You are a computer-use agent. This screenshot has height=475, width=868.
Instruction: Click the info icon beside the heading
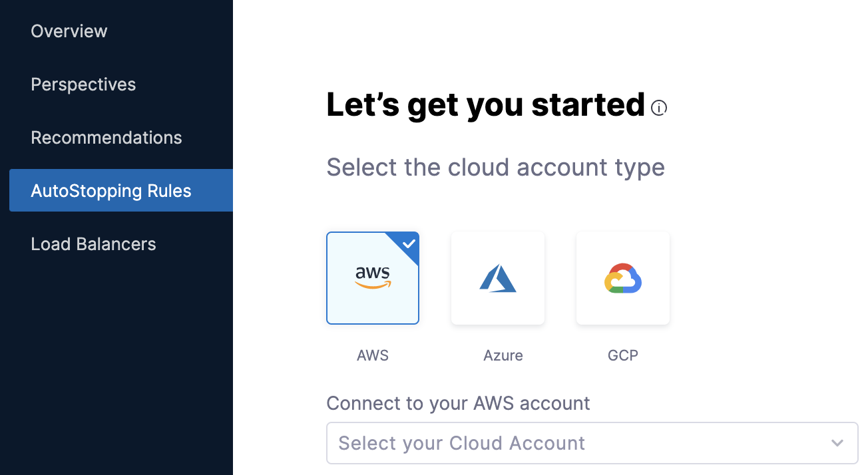point(659,108)
